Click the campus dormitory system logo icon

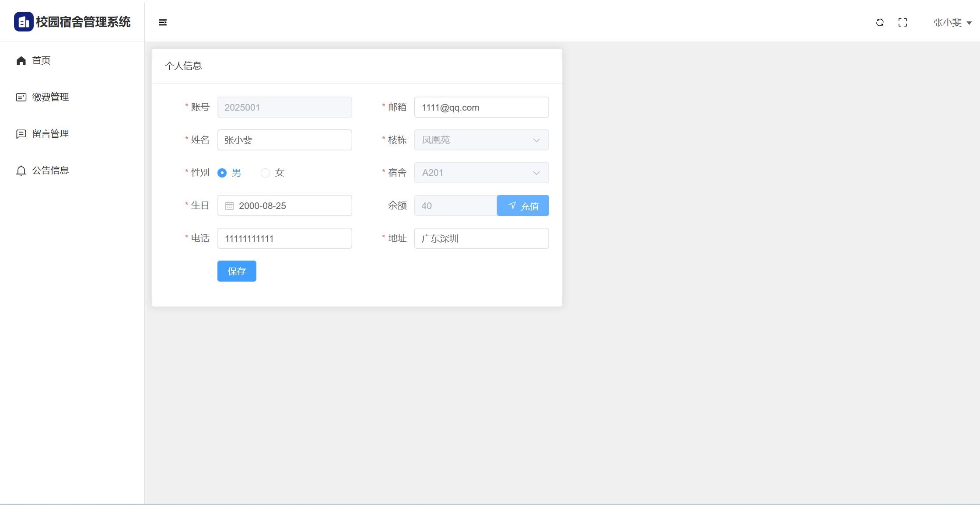coord(24,22)
